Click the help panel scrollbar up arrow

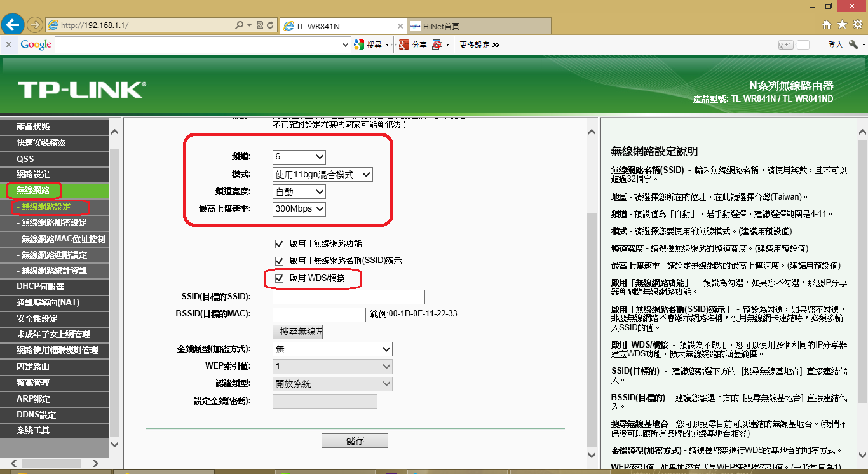862,132
